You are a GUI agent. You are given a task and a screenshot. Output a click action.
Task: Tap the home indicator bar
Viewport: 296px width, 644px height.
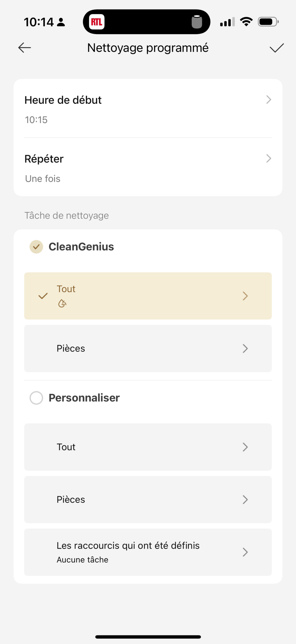pos(148,637)
